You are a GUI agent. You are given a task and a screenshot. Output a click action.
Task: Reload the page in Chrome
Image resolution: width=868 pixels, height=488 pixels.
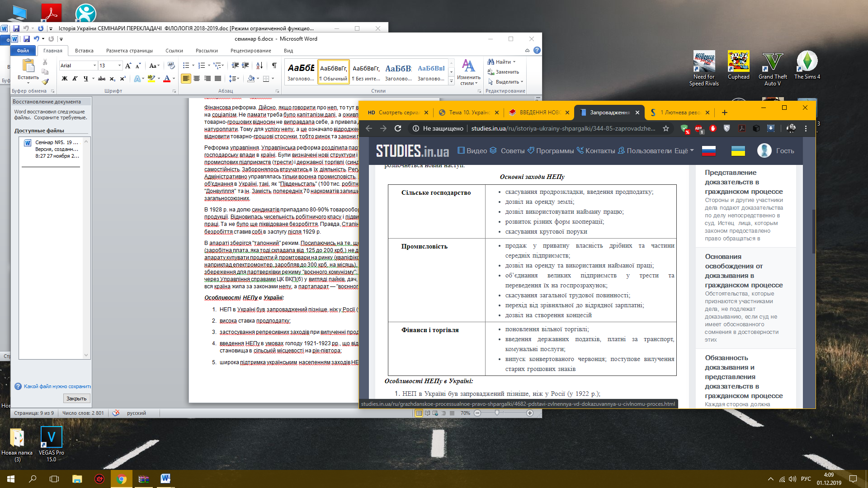coord(398,128)
